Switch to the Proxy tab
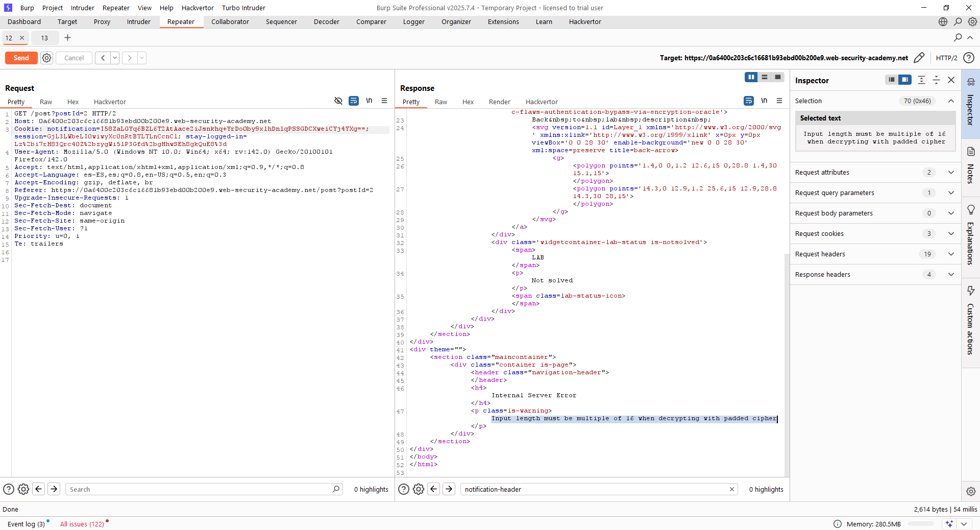Image resolution: width=980 pixels, height=530 pixels. tap(102, 22)
